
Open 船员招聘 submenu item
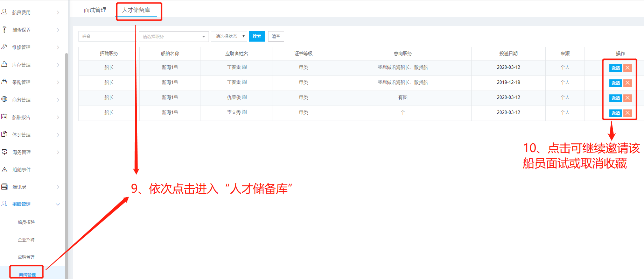pos(26,222)
